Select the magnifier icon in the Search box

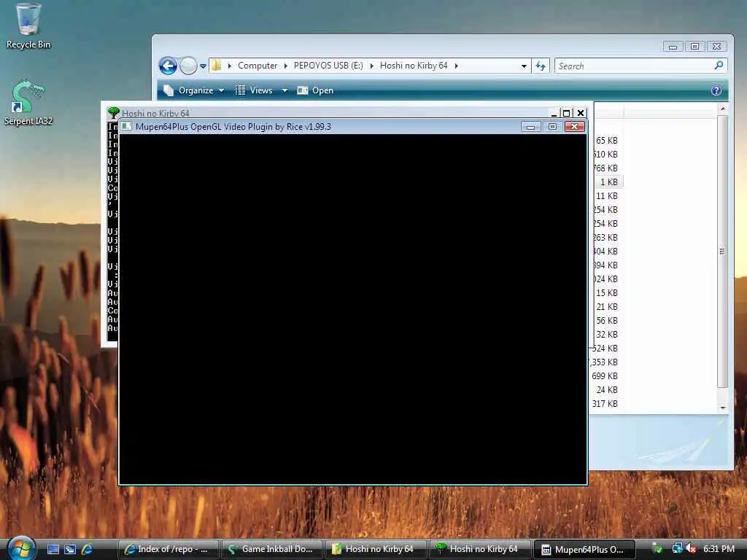point(719,65)
